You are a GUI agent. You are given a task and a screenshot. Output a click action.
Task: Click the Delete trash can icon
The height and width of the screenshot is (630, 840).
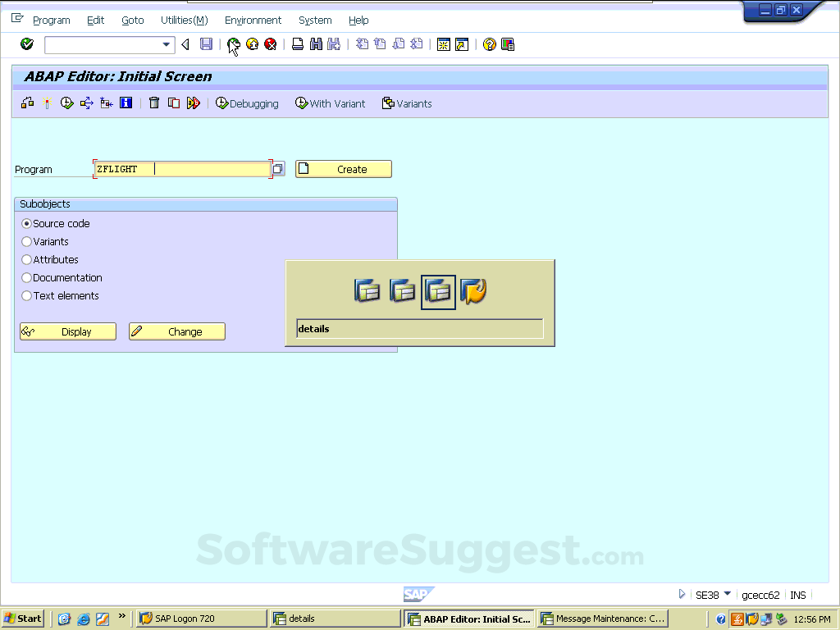pos(154,103)
